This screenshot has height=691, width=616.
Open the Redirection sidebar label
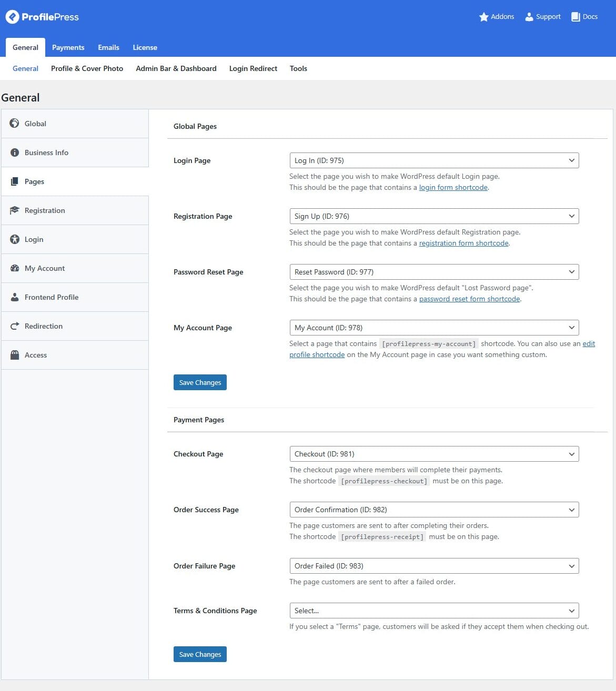(44, 326)
